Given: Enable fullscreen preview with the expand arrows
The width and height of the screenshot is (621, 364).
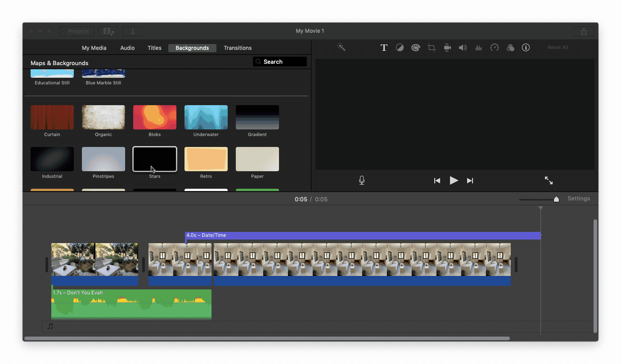Looking at the screenshot, I should (549, 180).
